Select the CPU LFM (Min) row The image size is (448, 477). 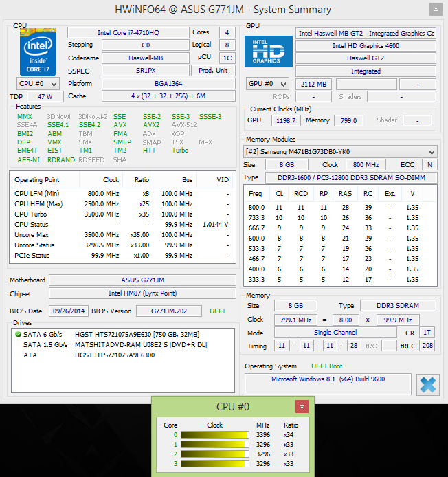(x=122, y=193)
